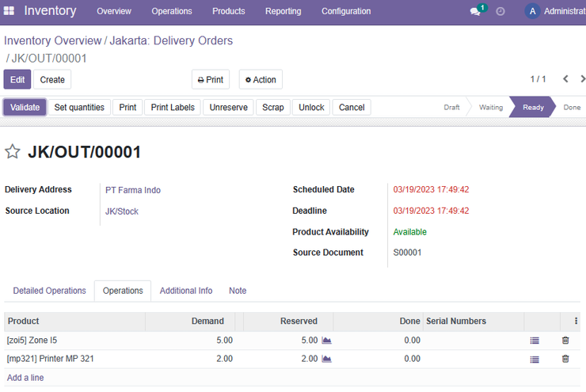Click the pager 1 / 1 indicator
This screenshot has width=586, height=392.
point(538,79)
